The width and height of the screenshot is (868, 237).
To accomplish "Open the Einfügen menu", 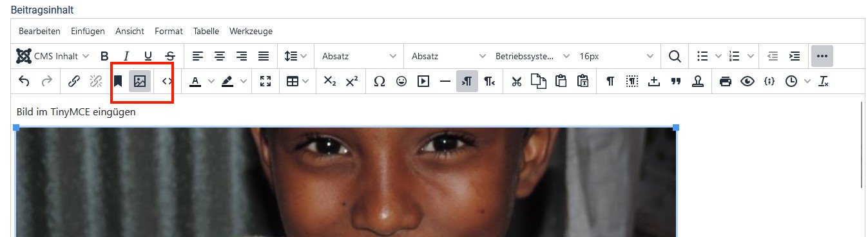I will click(88, 31).
